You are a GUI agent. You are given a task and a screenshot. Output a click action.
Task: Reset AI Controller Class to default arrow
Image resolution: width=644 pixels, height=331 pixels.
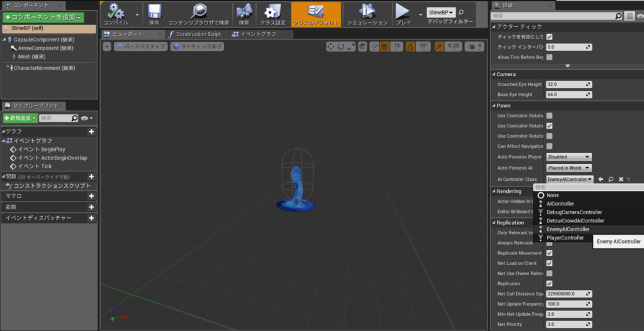(628, 179)
